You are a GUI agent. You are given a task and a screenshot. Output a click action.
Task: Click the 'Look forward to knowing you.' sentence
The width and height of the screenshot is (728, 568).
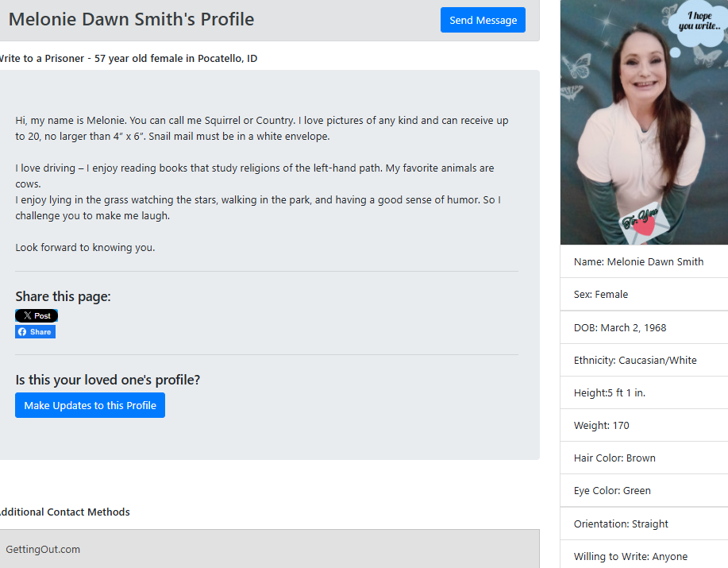tap(85, 248)
